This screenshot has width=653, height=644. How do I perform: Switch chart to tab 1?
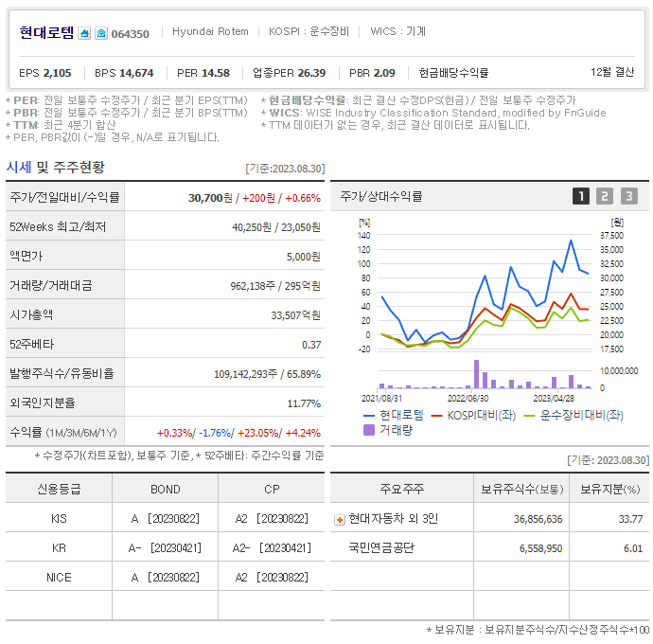click(581, 196)
